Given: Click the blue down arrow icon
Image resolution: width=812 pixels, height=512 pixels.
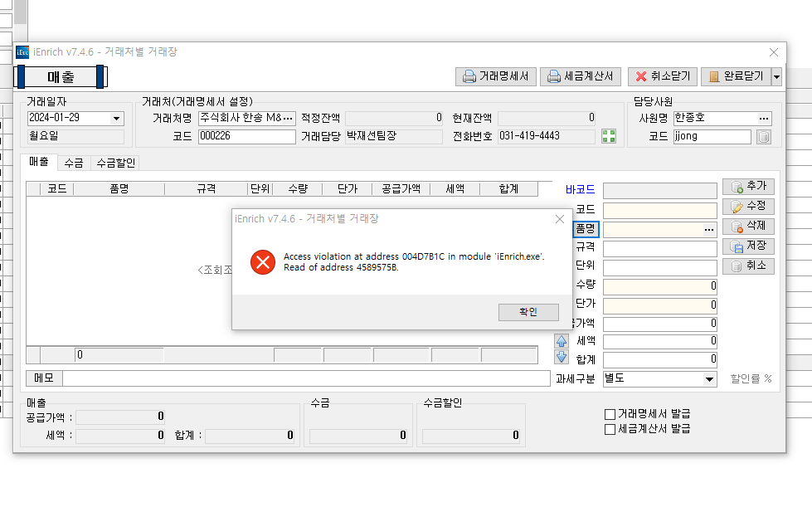Looking at the screenshot, I should point(562,357).
